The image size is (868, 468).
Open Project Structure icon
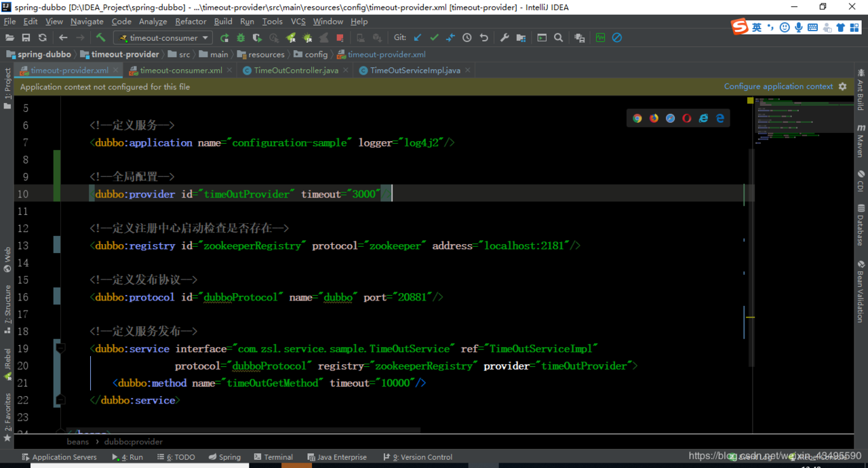point(521,38)
